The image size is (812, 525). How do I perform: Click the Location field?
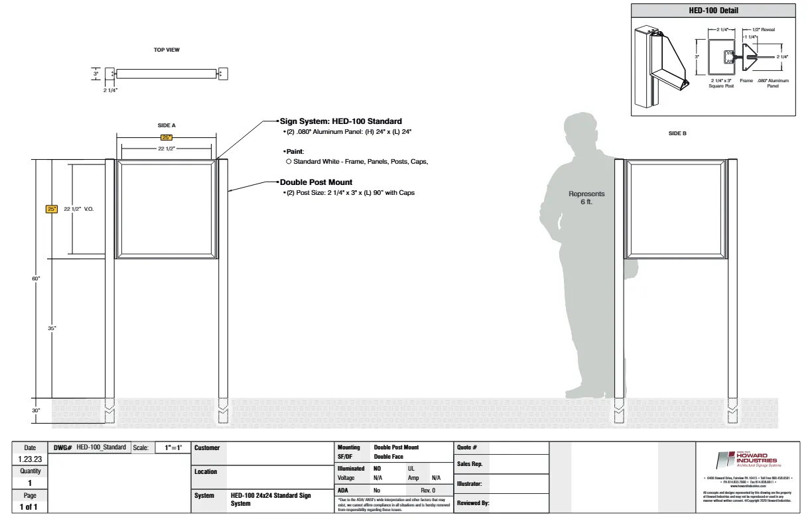(263, 477)
